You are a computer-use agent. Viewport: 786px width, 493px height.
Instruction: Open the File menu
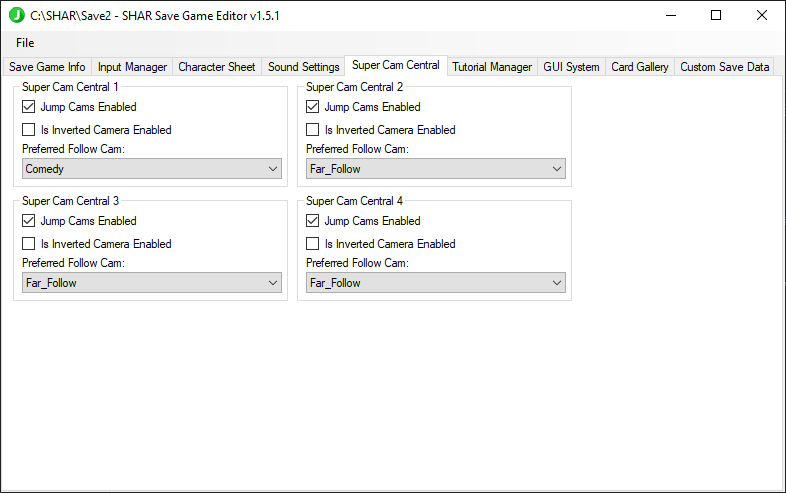(x=25, y=43)
